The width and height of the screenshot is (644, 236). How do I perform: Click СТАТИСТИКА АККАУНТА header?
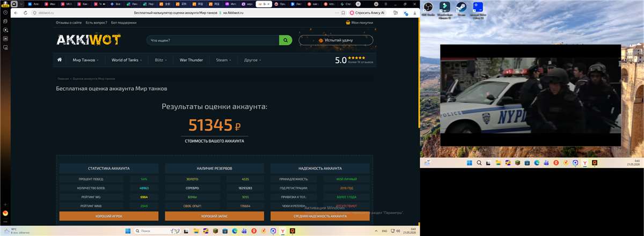coord(109,168)
